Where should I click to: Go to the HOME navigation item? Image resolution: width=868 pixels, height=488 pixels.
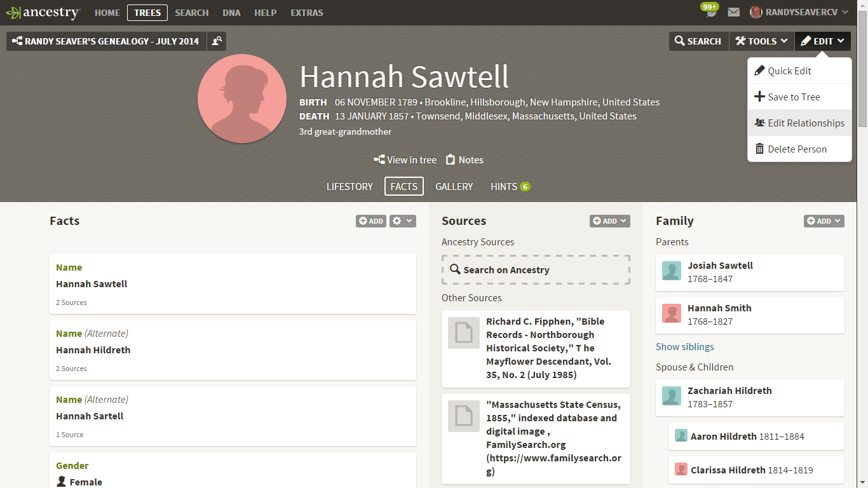pyautogui.click(x=107, y=12)
